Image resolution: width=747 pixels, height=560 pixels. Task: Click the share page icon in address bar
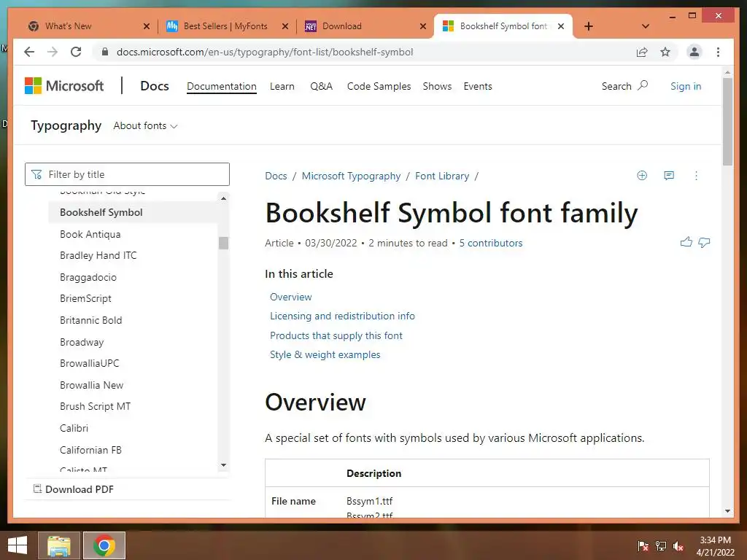[x=642, y=52]
